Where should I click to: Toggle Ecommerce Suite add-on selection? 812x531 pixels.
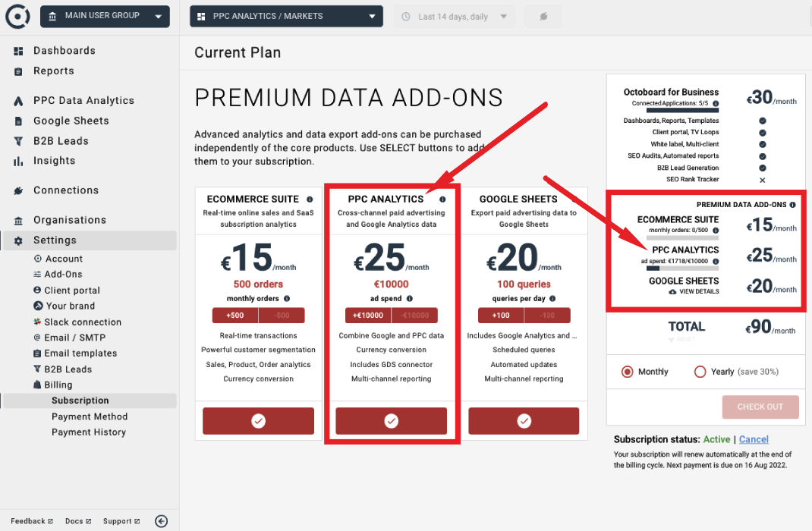pyautogui.click(x=259, y=421)
